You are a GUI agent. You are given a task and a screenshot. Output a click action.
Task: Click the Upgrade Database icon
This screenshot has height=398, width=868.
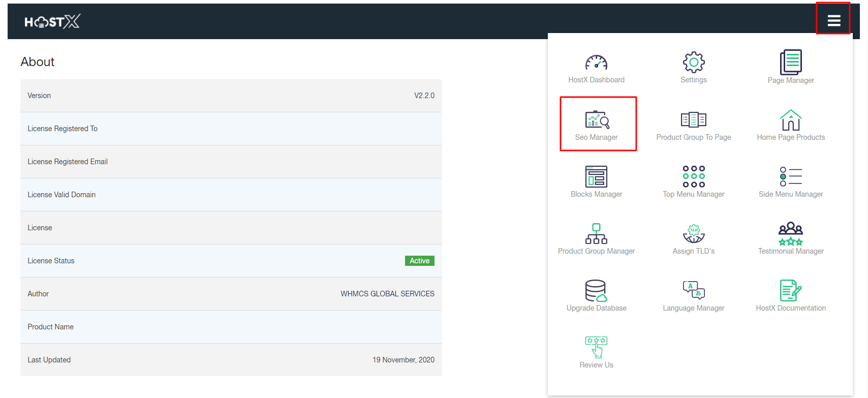(x=596, y=291)
